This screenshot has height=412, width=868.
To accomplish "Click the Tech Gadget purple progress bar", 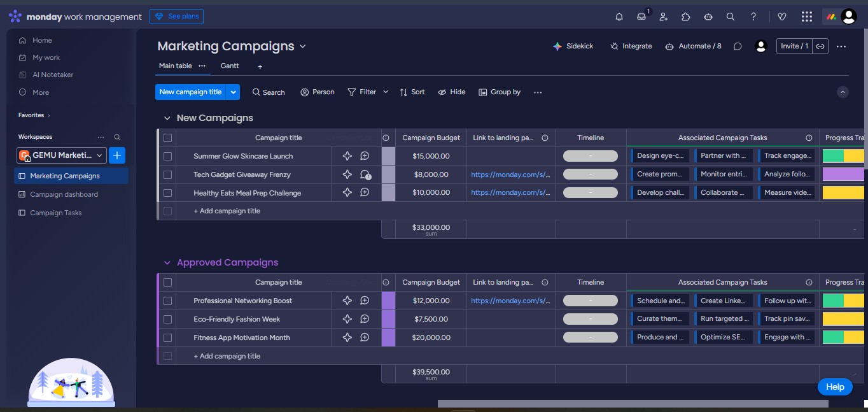I will tap(843, 174).
